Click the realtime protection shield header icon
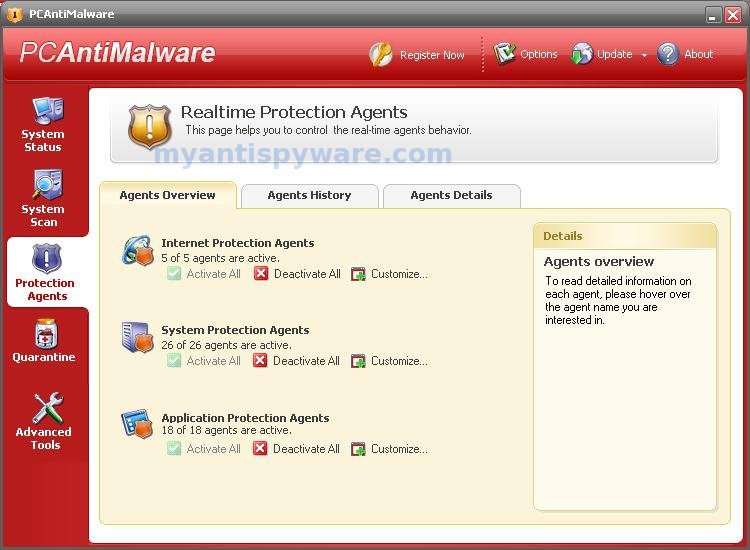 (x=150, y=127)
